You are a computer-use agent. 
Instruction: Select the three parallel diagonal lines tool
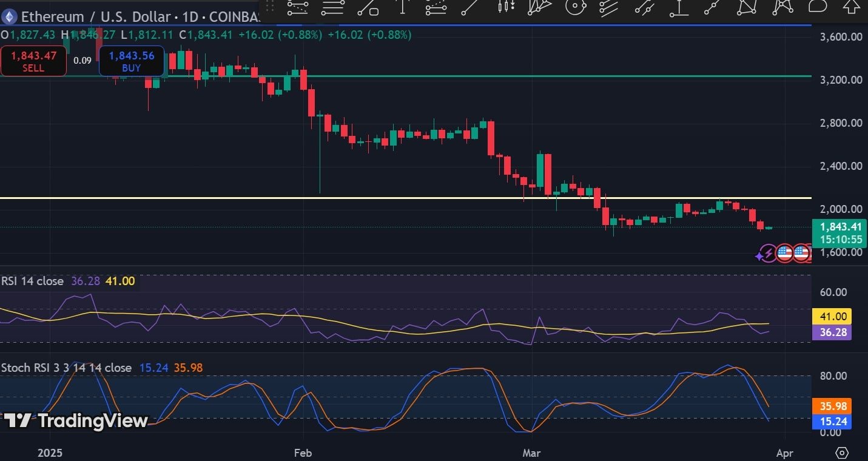(608, 7)
